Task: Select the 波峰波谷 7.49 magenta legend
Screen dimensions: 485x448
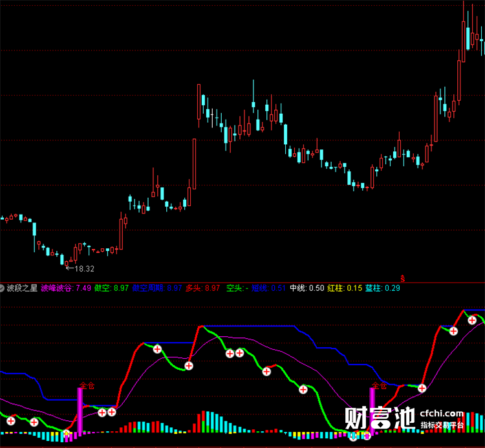Action: [66, 288]
